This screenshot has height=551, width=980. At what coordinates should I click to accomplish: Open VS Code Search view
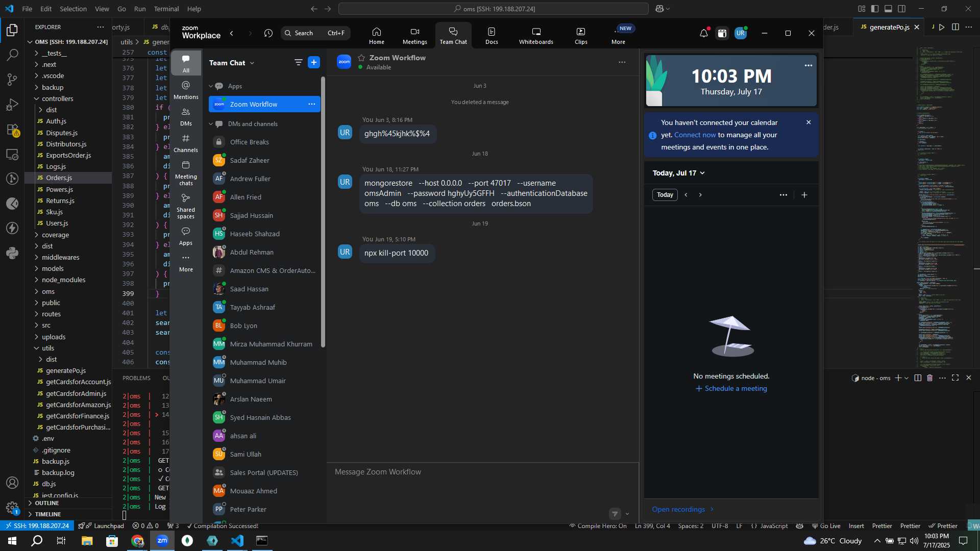click(12, 55)
